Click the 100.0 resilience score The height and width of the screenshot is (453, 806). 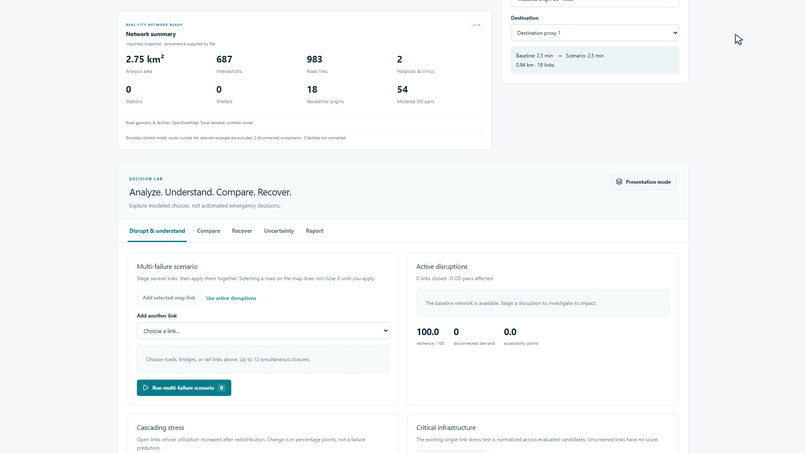(428, 332)
